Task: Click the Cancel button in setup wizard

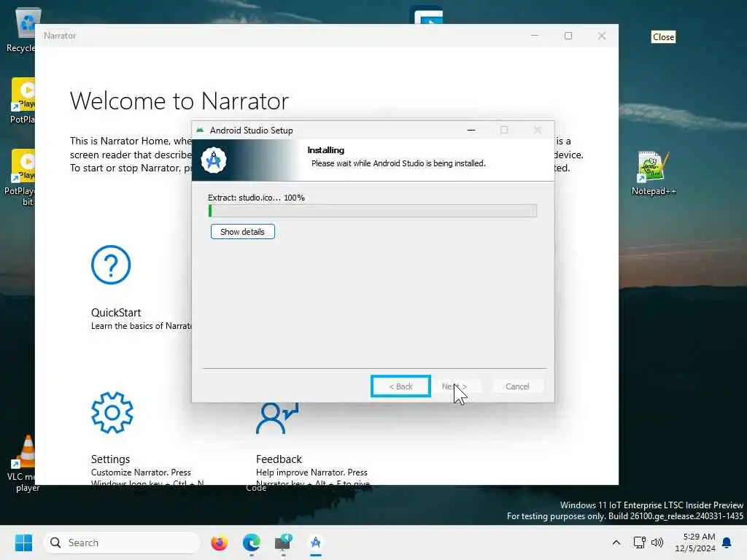Action: coord(517,386)
